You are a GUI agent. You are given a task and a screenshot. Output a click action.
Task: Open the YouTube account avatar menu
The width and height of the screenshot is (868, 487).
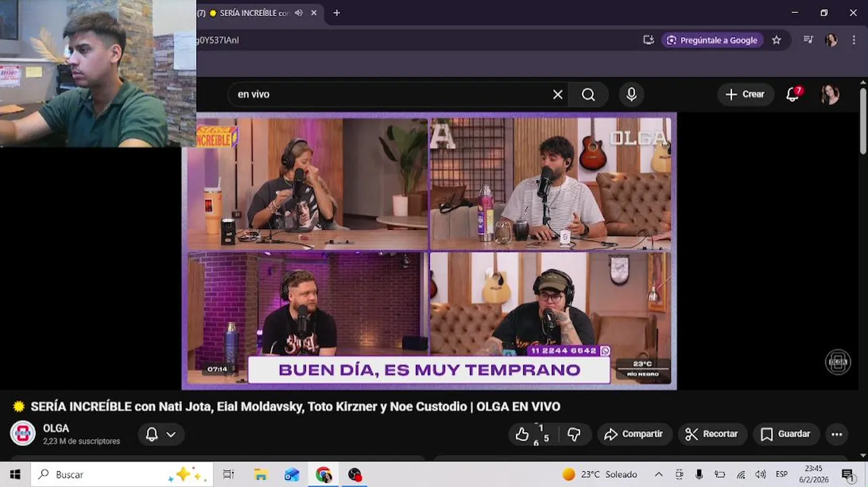[x=830, y=95]
